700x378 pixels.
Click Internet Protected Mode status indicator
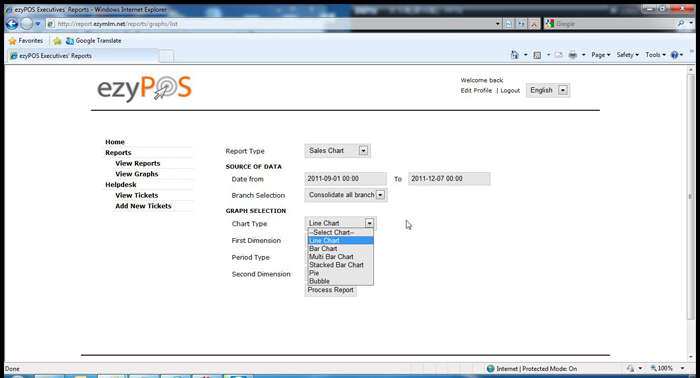tap(532, 369)
